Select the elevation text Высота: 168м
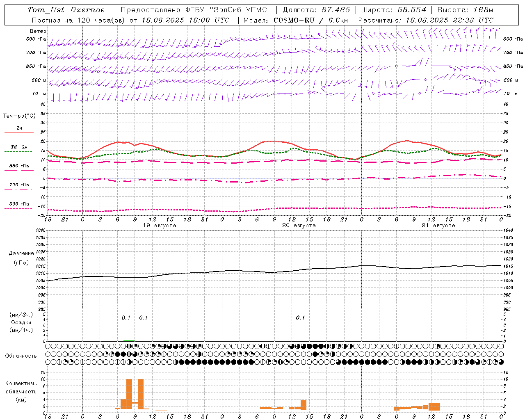Viewport: 525px width, 420px height. click(x=465, y=10)
